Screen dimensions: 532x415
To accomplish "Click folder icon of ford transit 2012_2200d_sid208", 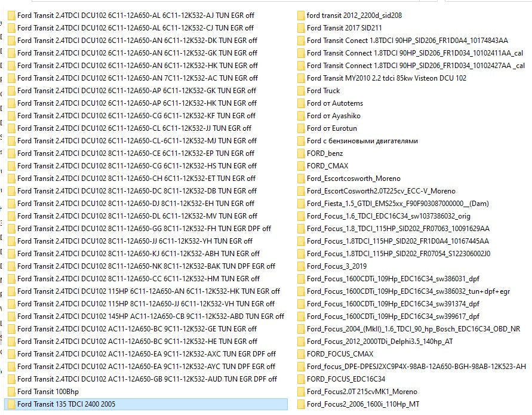I will coord(300,16).
